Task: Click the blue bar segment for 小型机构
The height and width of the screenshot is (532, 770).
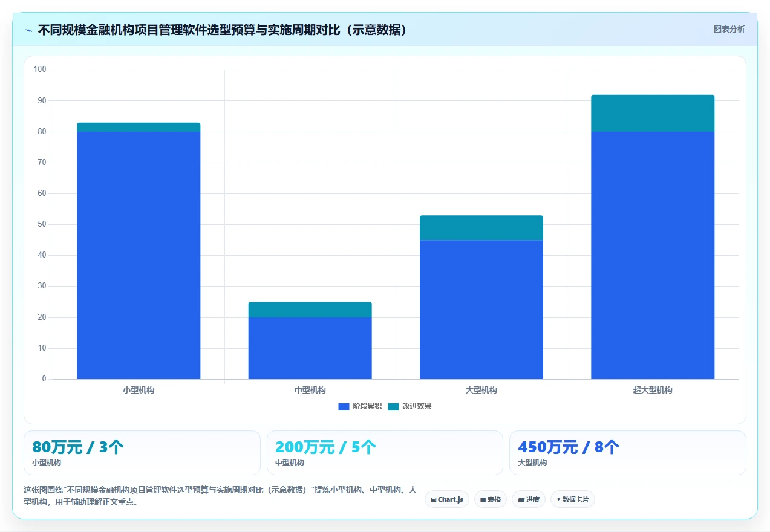Action: click(139, 255)
